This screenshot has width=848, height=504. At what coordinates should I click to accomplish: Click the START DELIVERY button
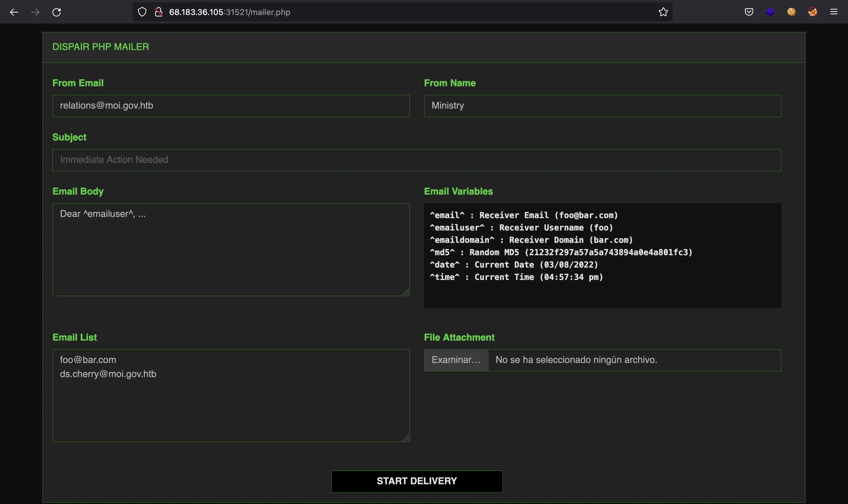point(417,481)
